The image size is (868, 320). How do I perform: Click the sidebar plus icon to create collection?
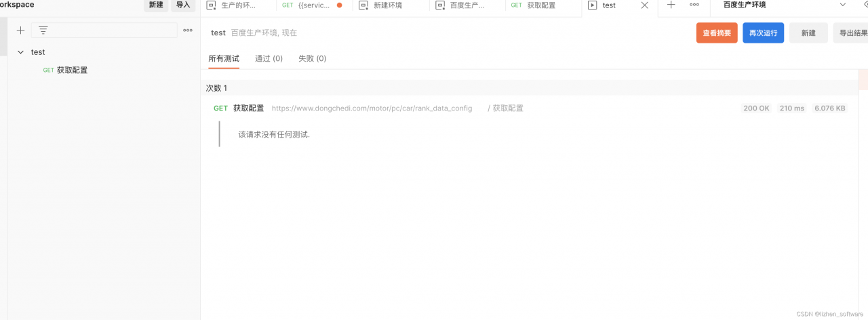pyautogui.click(x=20, y=31)
